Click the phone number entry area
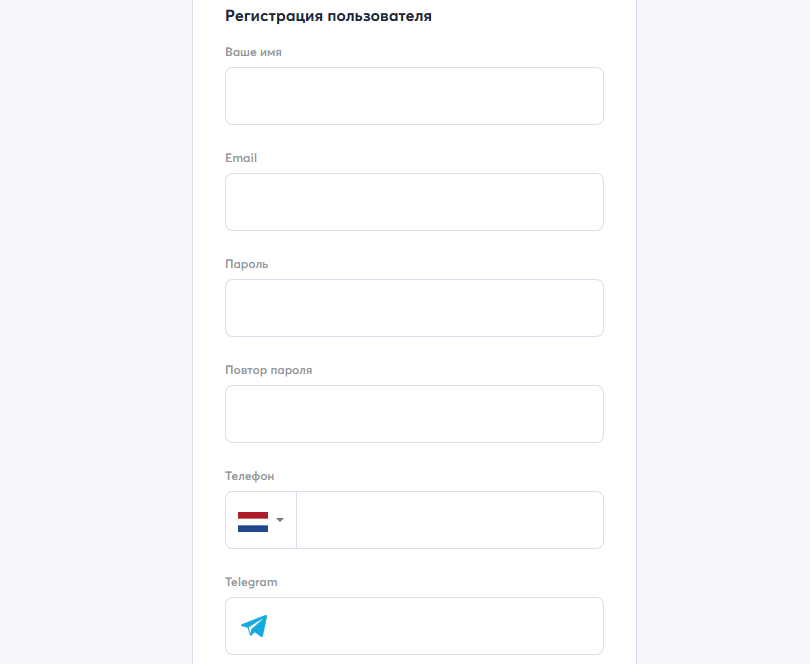 (x=449, y=520)
